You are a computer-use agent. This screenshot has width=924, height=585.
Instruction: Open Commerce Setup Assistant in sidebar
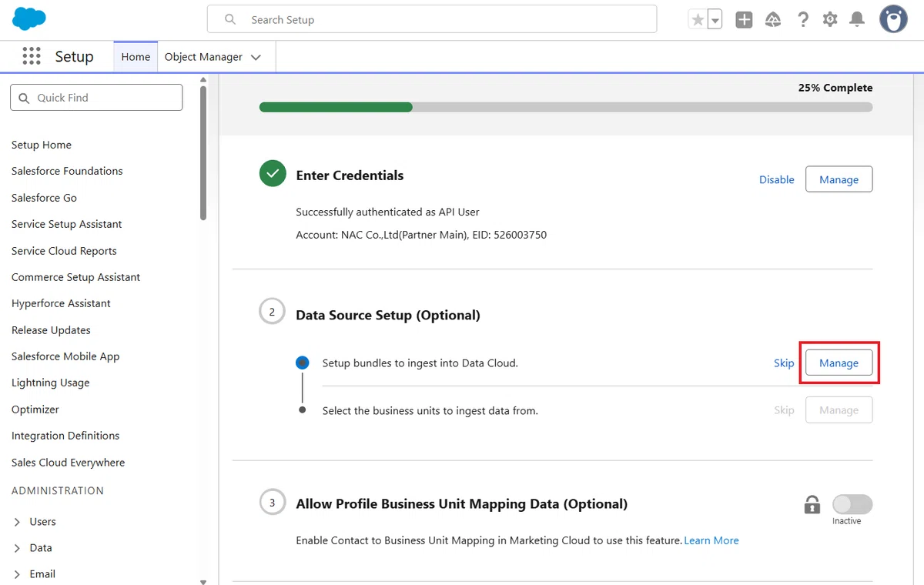(x=75, y=277)
